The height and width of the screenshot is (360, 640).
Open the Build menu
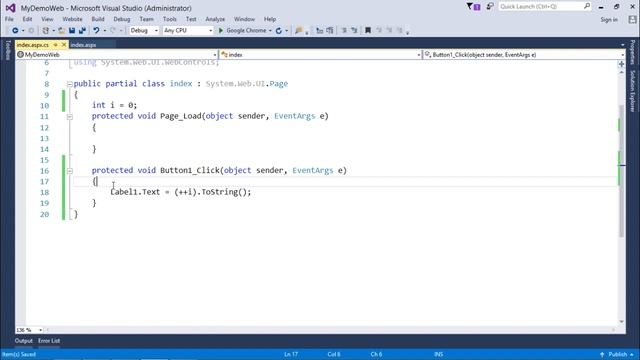click(98, 19)
